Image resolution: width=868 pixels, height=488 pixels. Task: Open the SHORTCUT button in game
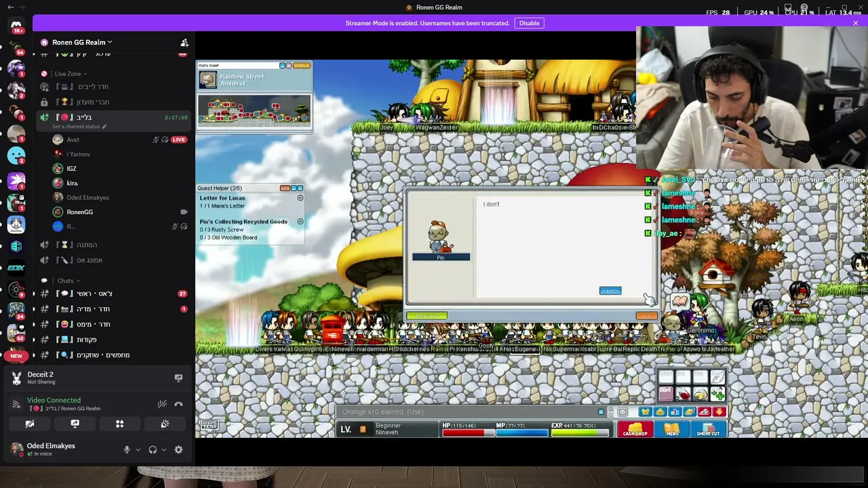[x=708, y=429]
